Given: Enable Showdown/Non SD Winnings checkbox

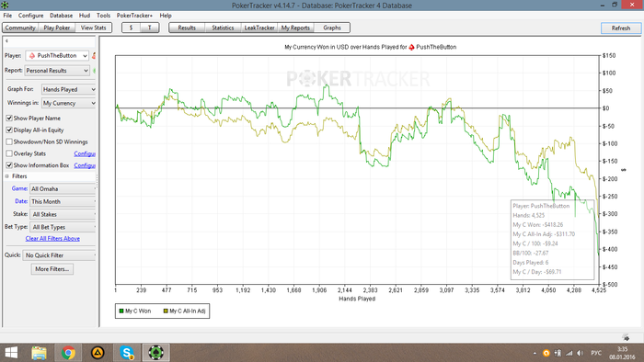Looking at the screenshot, I should click(9, 141).
